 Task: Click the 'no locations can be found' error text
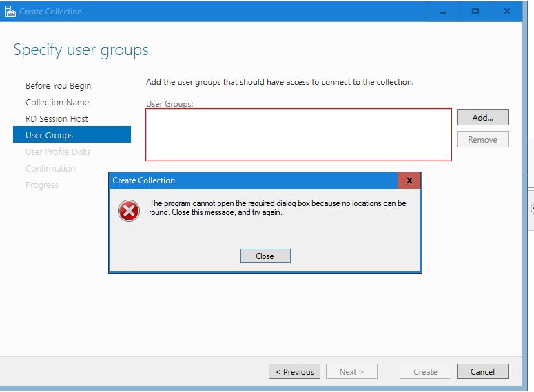[x=278, y=208]
